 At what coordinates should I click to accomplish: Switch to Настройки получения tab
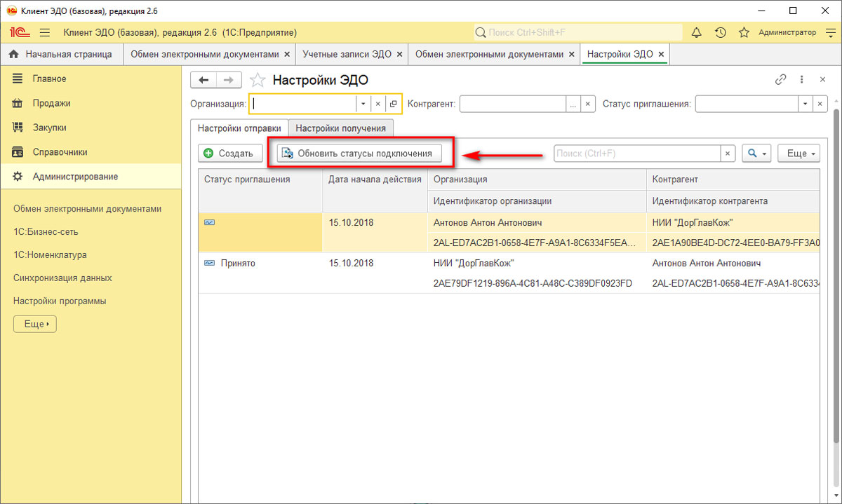click(340, 128)
